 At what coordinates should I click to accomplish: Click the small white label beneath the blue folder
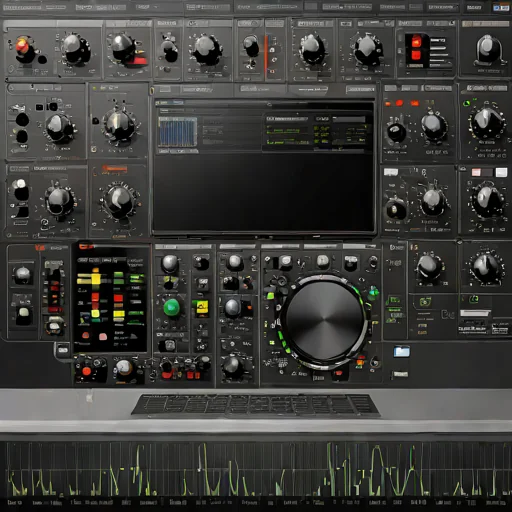coord(400,374)
